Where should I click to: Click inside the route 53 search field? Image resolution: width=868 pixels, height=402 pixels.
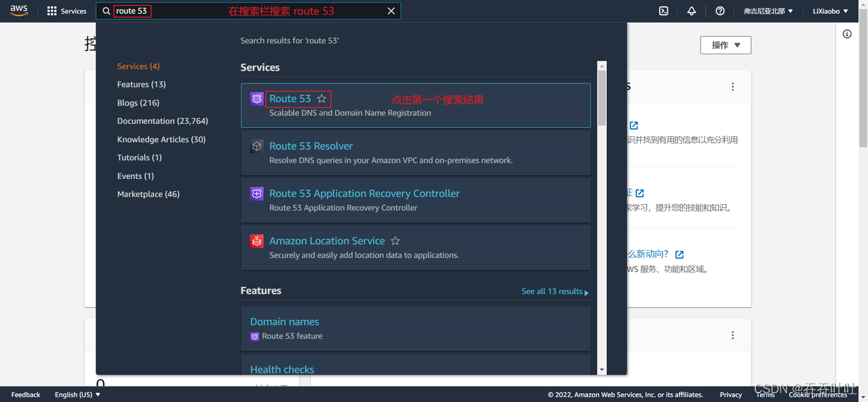pyautogui.click(x=248, y=11)
